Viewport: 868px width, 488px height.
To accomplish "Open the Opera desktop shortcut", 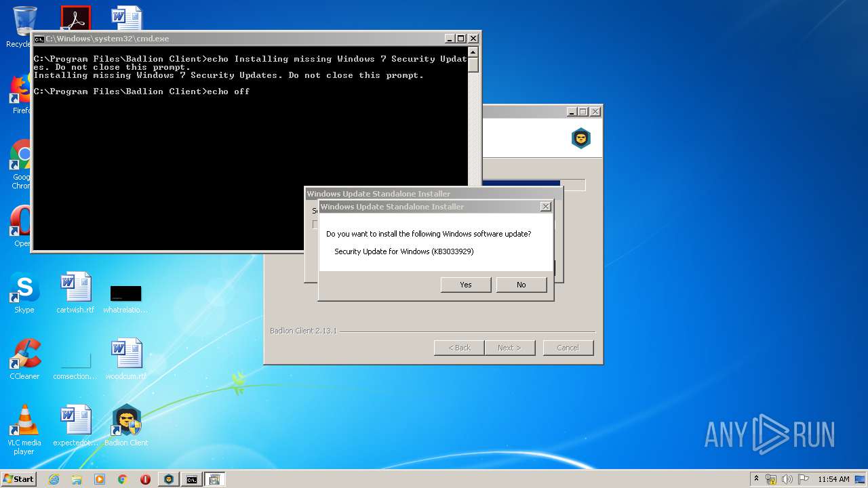I will point(22,227).
